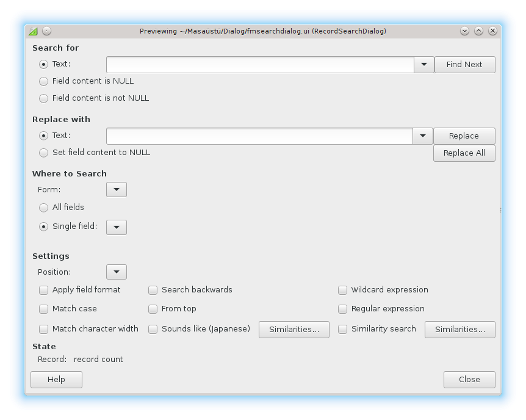Expand the Position dropdown in Settings
526x420 pixels.
point(117,272)
